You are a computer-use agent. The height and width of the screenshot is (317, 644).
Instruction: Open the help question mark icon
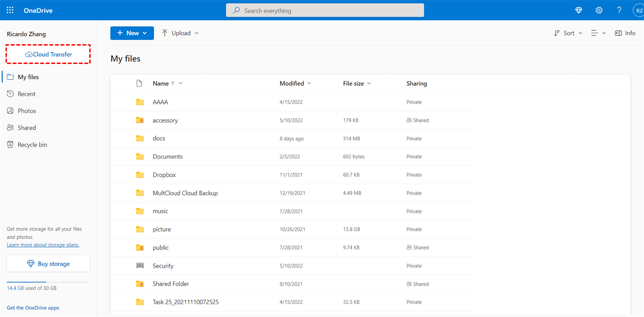619,10
